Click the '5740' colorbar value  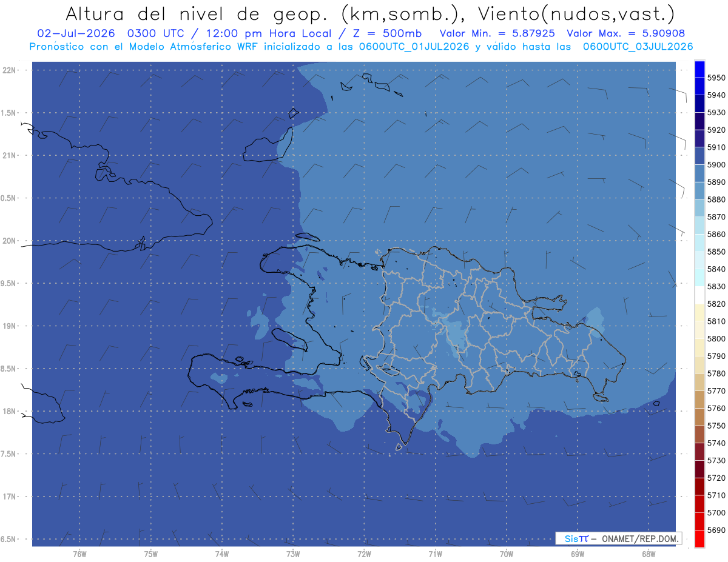click(716, 443)
